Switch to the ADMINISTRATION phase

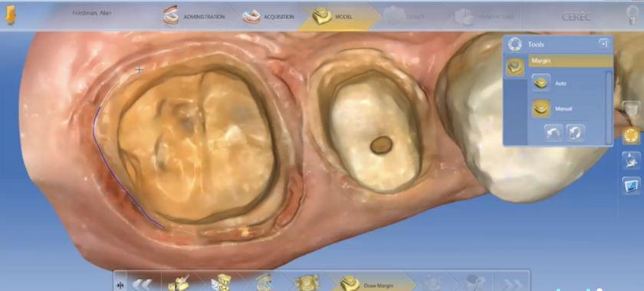click(x=194, y=16)
